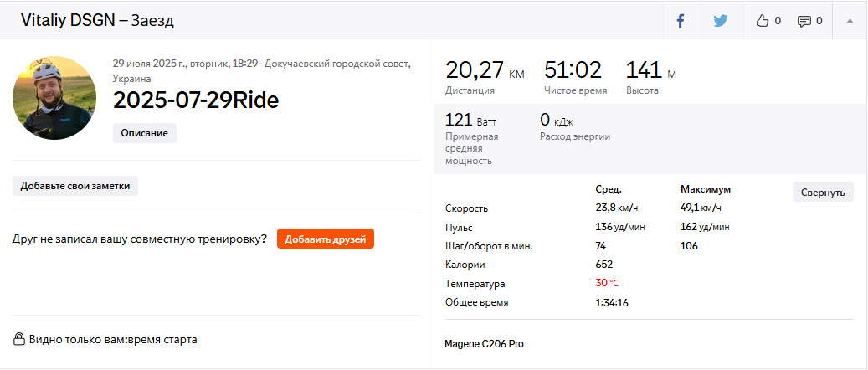
Task: Click the orange Добавить друзей button
Action: [326, 239]
